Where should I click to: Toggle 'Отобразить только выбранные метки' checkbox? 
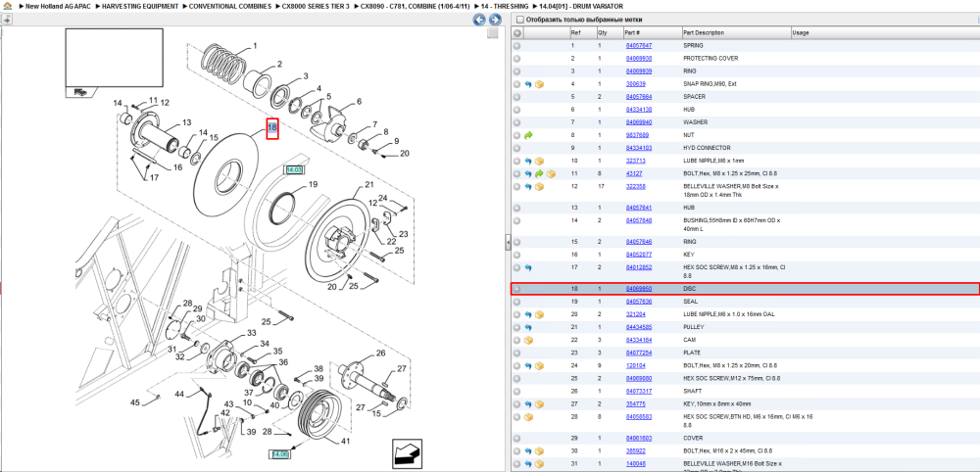tap(520, 20)
